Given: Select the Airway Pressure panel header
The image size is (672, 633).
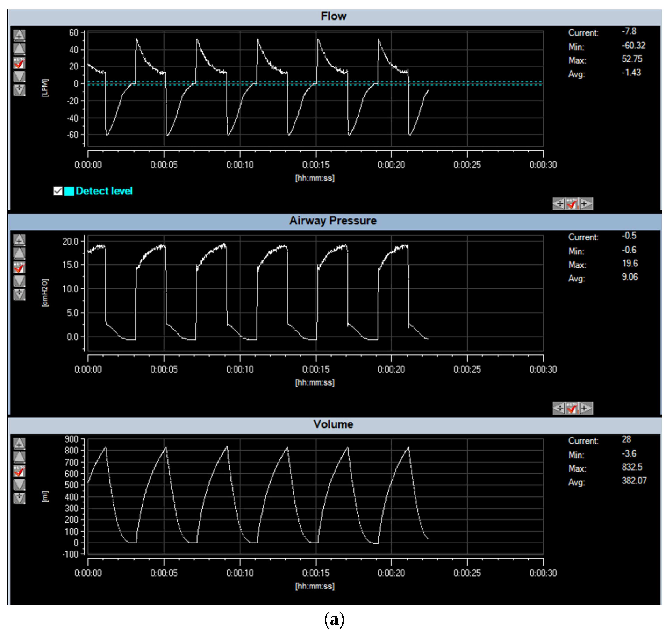Looking at the screenshot, I should coord(333,221).
